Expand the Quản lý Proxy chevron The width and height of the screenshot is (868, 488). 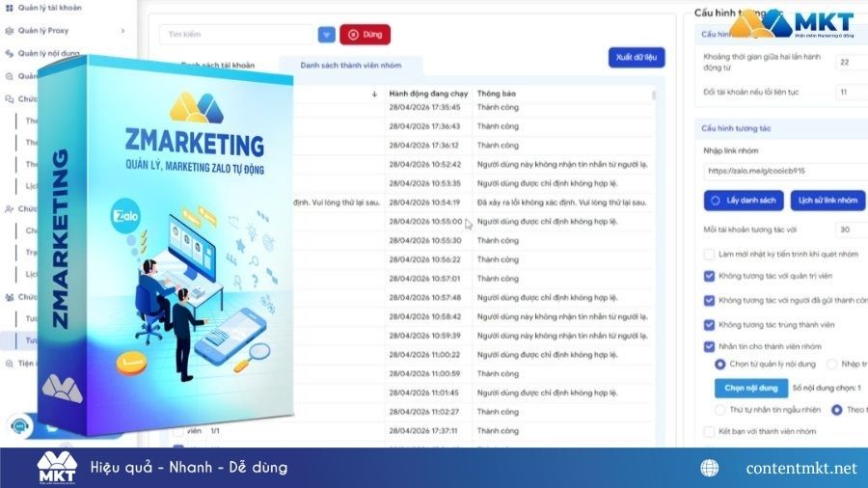tap(122, 31)
